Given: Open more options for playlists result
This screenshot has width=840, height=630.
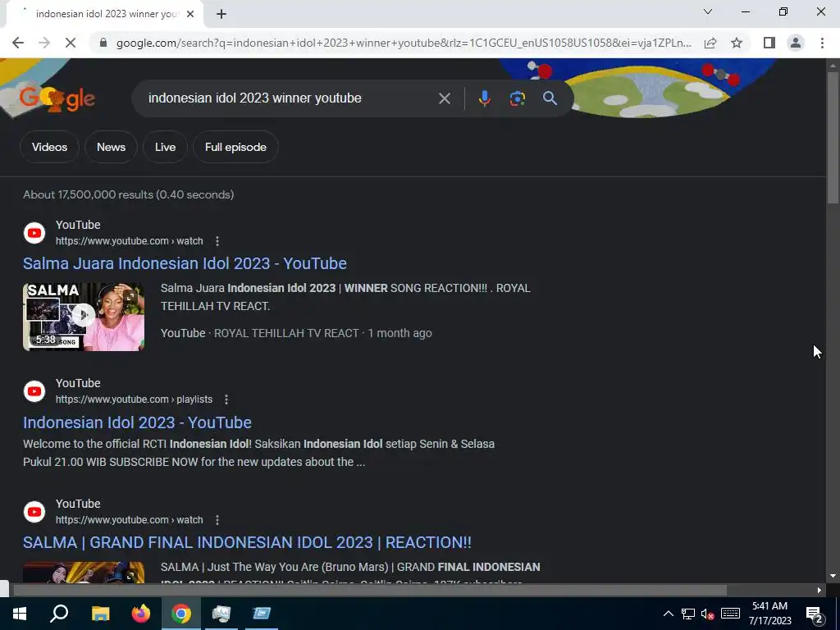Looking at the screenshot, I should pyautogui.click(x=226, y=399).
